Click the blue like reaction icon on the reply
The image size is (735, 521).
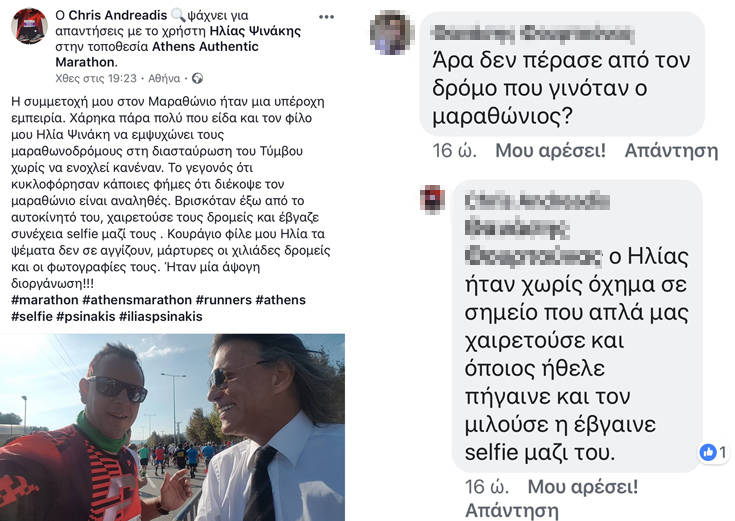point(707,452)
